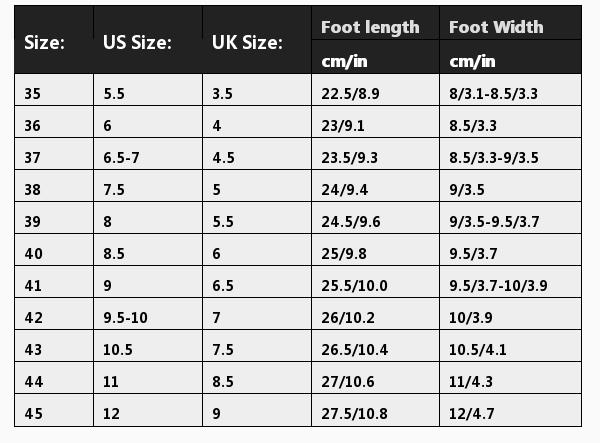
Task: Click the "Size:" column header
Action: [45, 43]
